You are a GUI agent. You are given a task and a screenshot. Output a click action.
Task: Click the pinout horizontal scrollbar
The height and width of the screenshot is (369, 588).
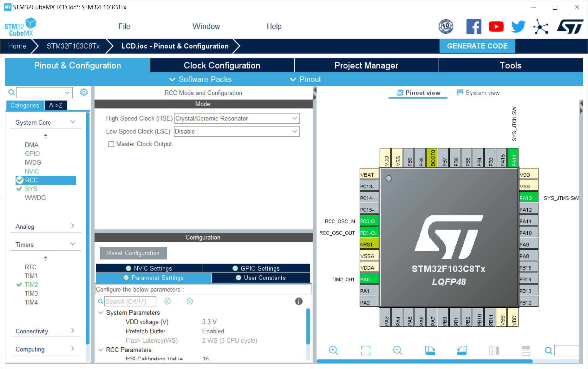coord(424,361)
